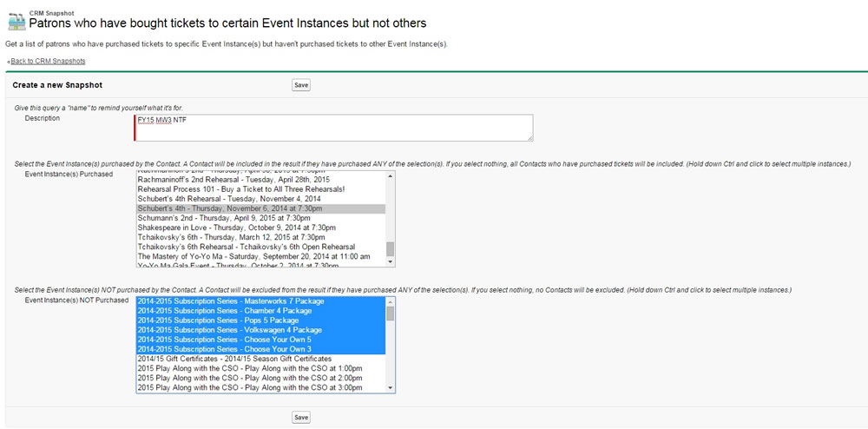Click the Save button at the top
The height and width of the screenshot is (429, 868).
(301, 85)
